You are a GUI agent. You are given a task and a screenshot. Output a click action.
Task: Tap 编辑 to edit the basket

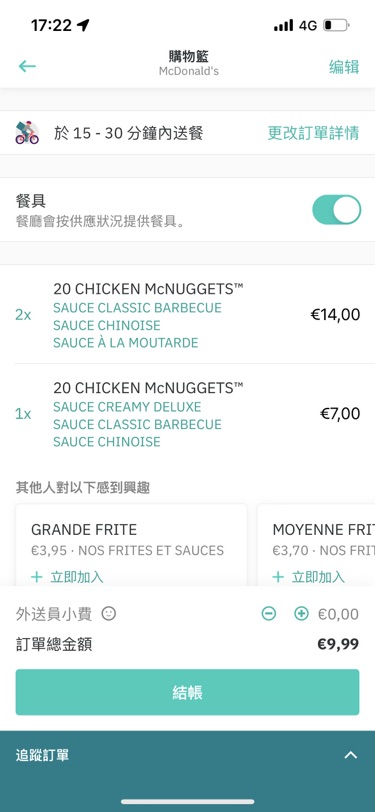click(344, 67)
